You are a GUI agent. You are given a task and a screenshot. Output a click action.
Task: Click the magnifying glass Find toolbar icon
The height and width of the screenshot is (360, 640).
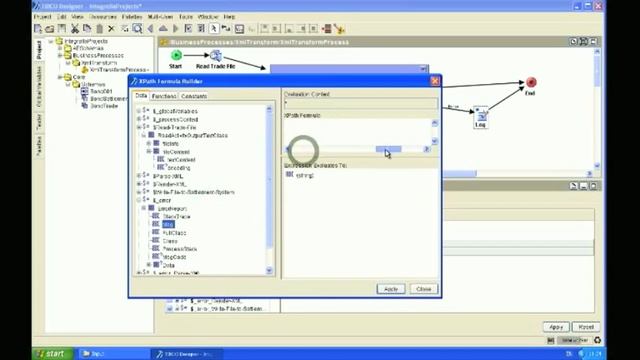(x=138, y=29)
